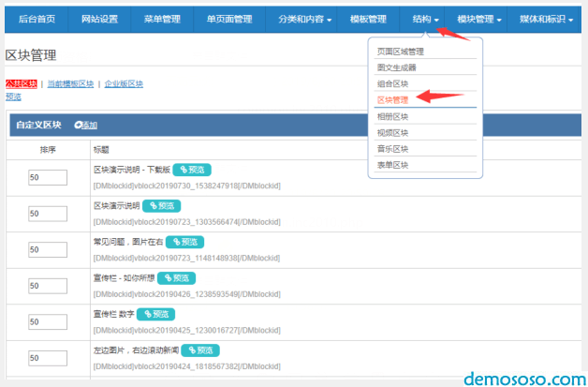This screenshot has height=387, width=588.
Task: Select the block ID text vblock20190723_1148148938
Action: (185, 259)
